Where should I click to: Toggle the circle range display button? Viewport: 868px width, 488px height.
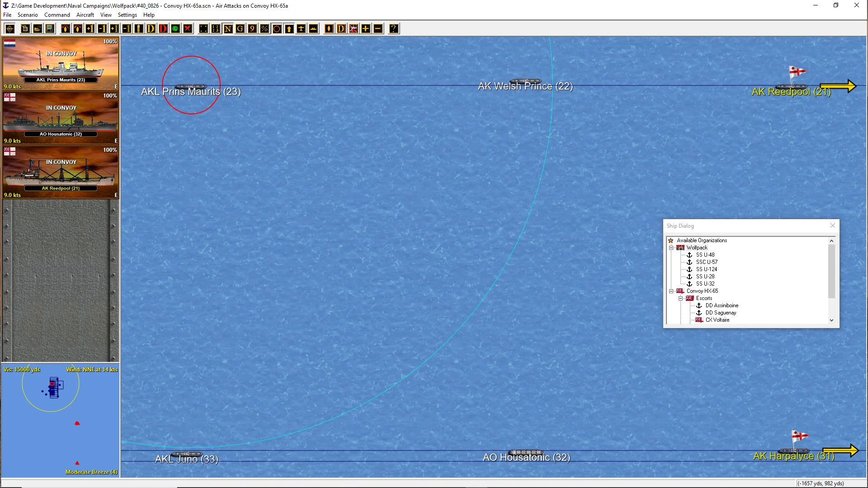[277, 29]
